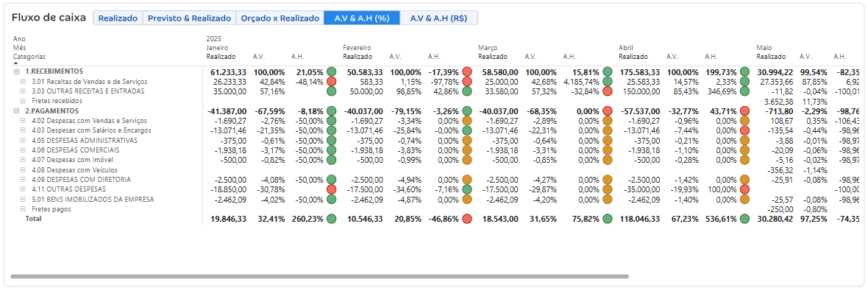Click Março red indicator for 2.PAGAMENTOS
This screenshot has width=868, height=291.
tap(608, 111)
